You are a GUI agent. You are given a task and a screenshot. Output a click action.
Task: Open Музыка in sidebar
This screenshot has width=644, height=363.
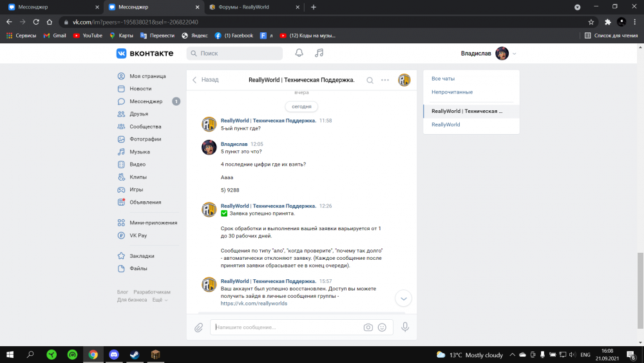(139, 152)
